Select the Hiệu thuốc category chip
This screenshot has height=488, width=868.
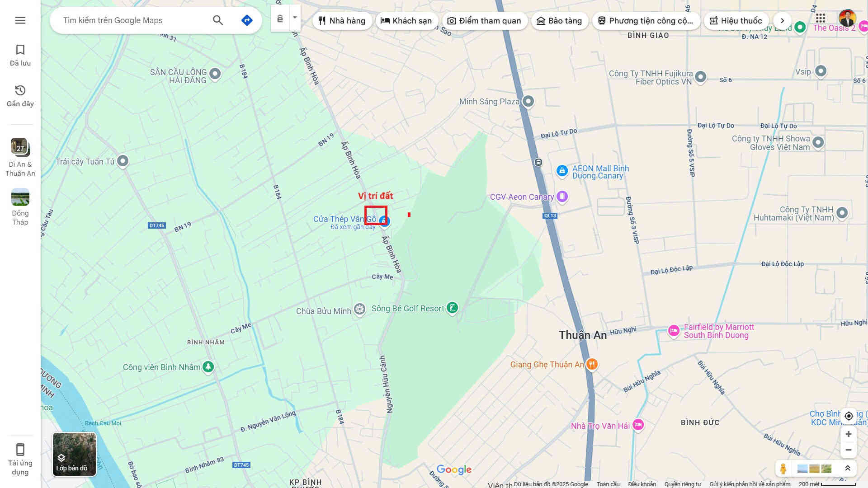(736, 21)
